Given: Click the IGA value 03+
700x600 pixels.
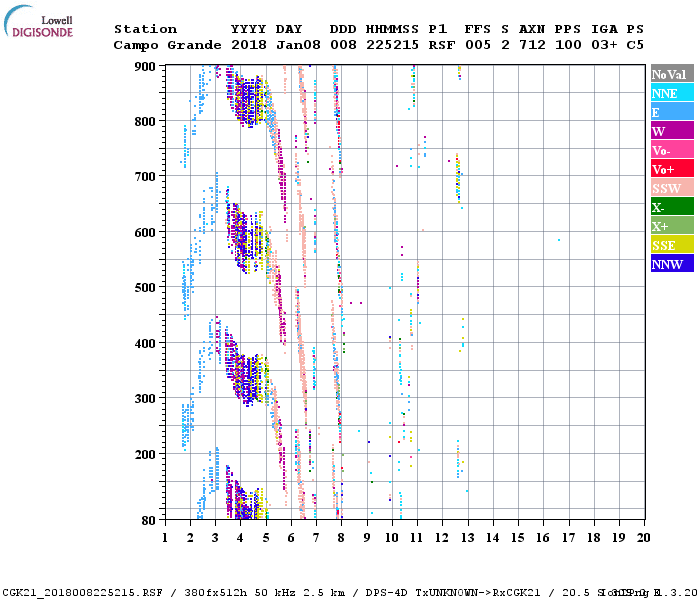Looking at the screenshot, I should pos(604,45).
